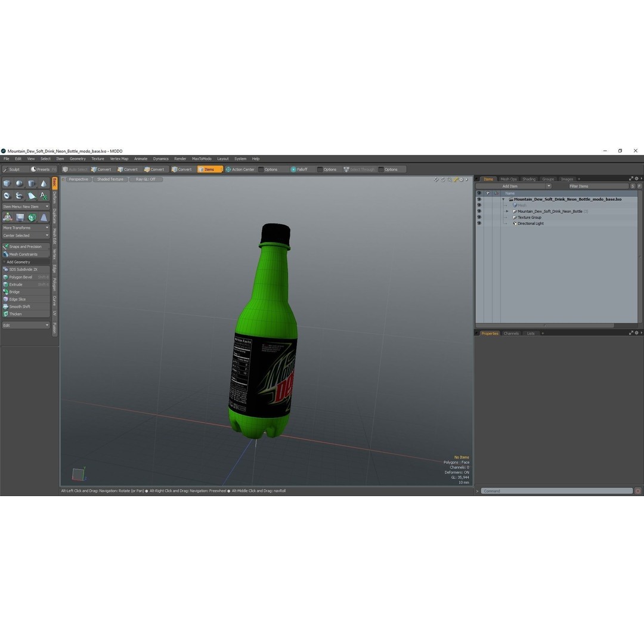644x644 pixels.
Task: Select the Sphere primitive tool
Action: coord(19,183)
